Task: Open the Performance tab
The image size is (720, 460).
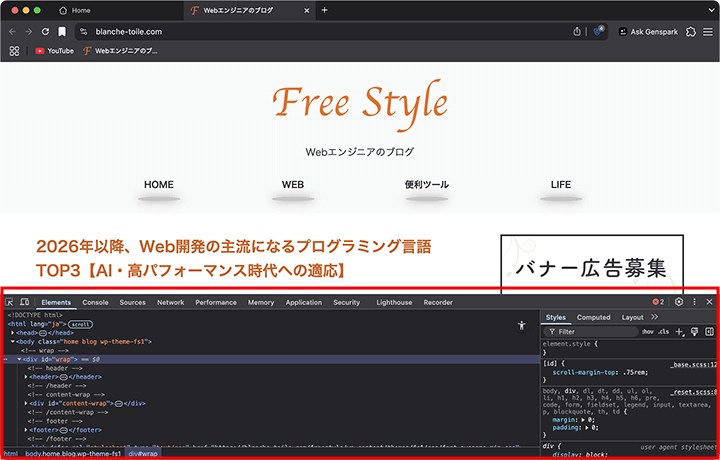Action: [216, 303]
